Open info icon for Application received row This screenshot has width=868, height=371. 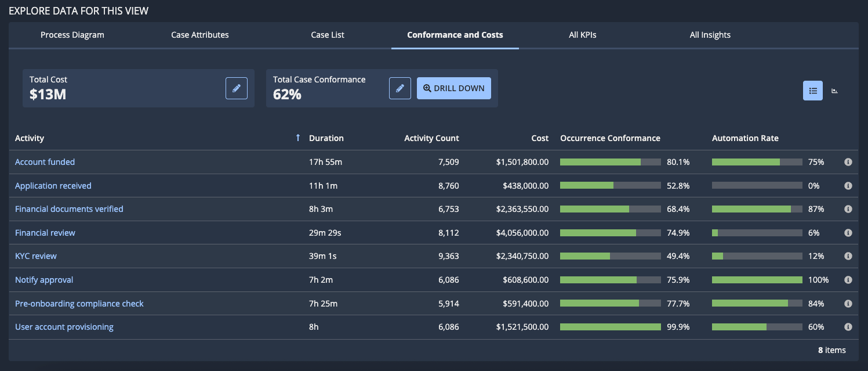pos(848,186)
